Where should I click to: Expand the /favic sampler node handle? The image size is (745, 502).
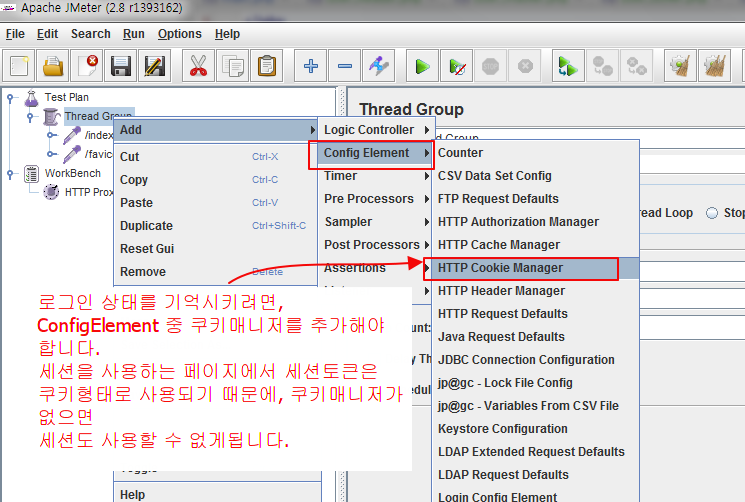pyautogui.click(x=50, y=154)
